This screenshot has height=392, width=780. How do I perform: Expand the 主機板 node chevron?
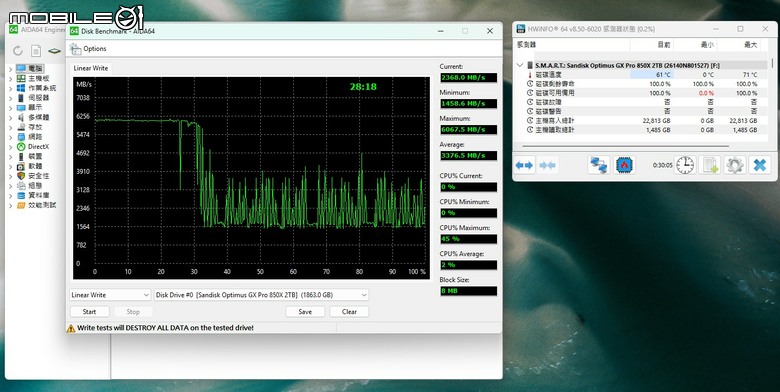[10, 79]
